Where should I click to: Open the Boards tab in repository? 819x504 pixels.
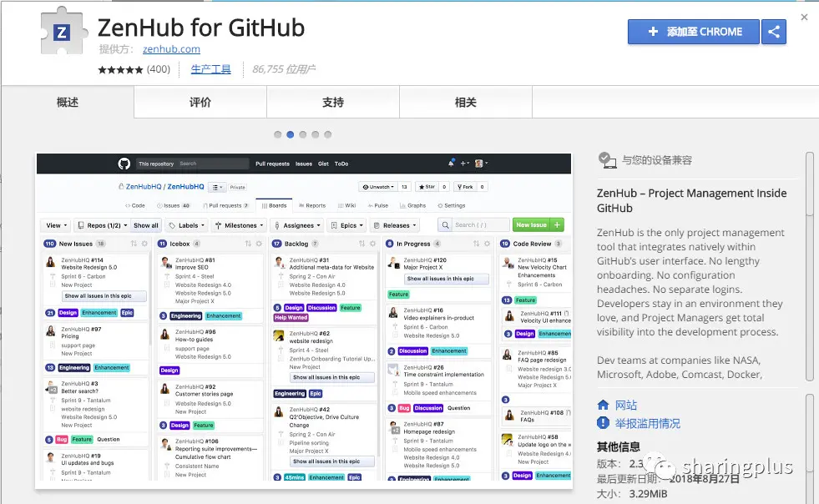pos(274,205)
